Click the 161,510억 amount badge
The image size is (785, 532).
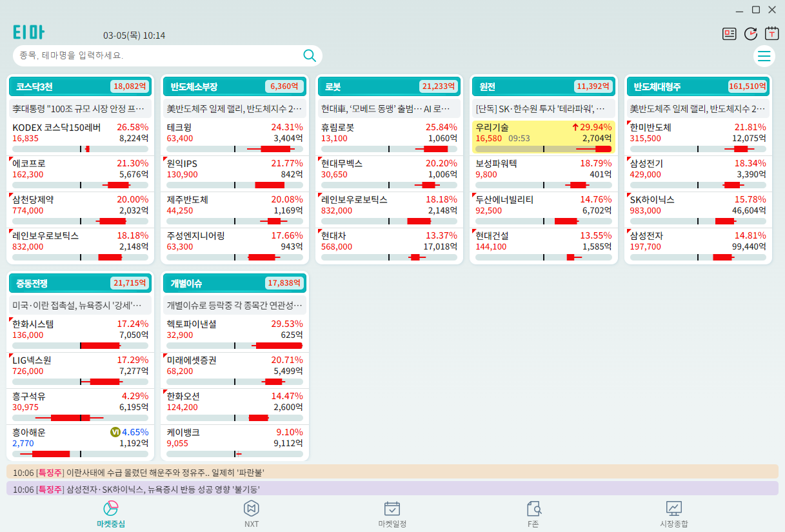point(748,86)
